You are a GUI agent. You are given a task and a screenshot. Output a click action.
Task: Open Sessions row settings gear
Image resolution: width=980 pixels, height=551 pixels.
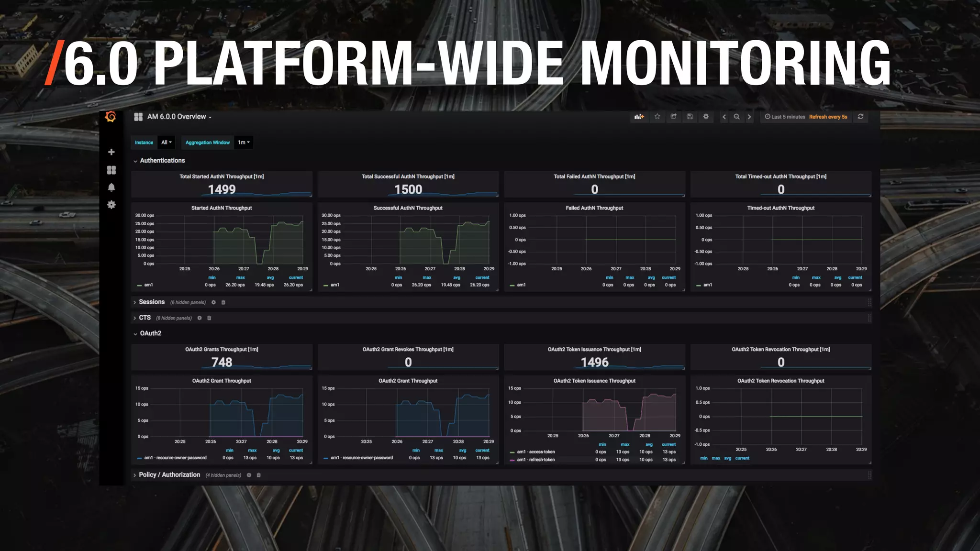pos(213,302)
